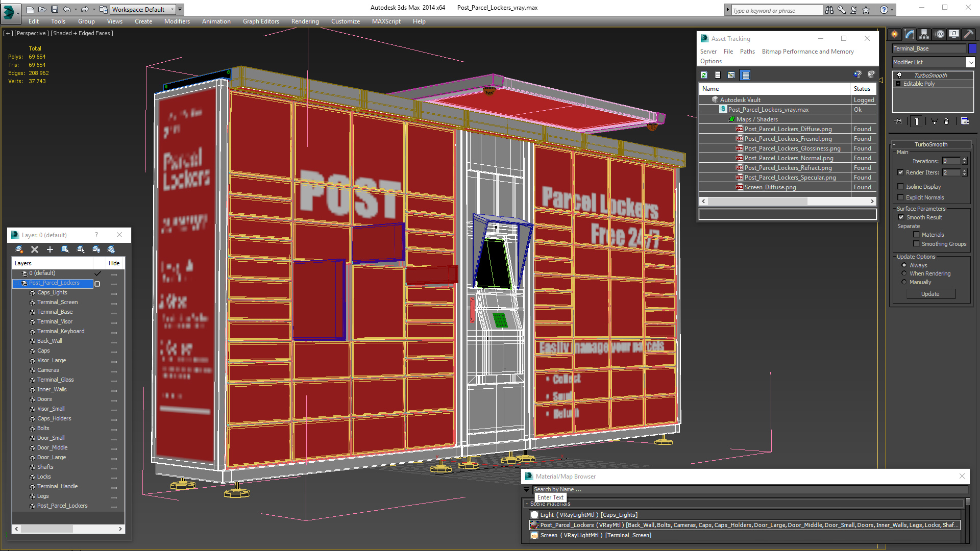Hide/unhide all layers icon
The height and width of the screenshot is (551, 980).
click(x=96, y=249)
